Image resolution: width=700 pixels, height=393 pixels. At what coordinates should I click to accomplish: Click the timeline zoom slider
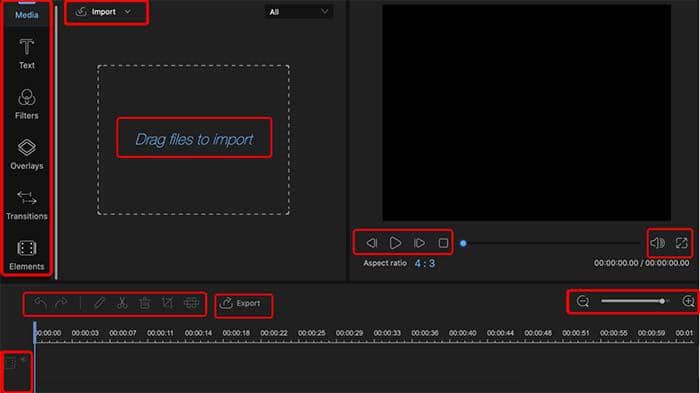634,301
